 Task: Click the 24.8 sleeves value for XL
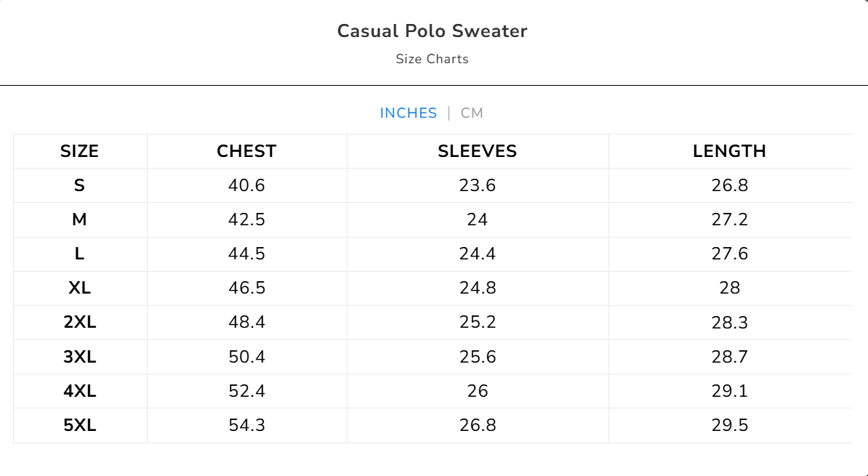pyautogui.click(x=477, y=288)
